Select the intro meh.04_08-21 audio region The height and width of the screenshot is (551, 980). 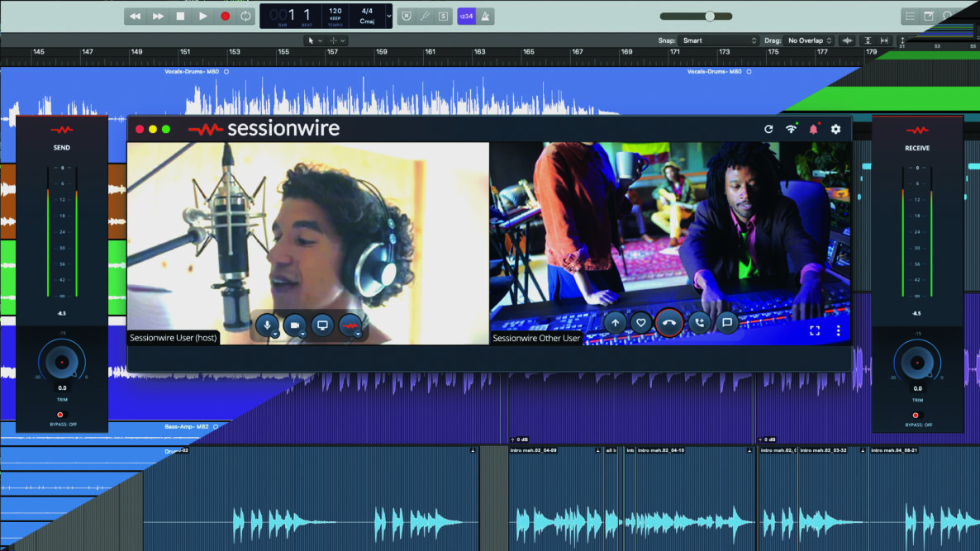924,496
